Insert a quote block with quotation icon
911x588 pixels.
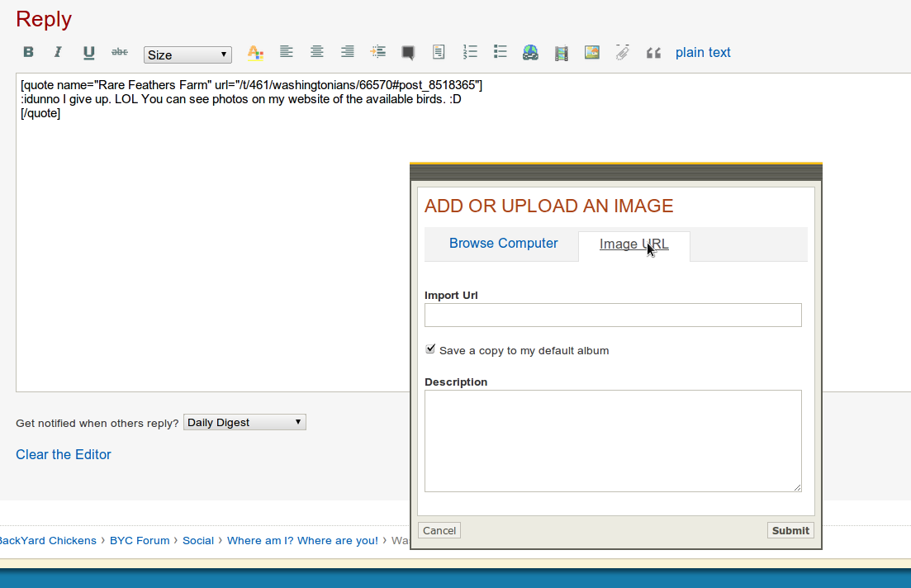click(x=653, y=53)
